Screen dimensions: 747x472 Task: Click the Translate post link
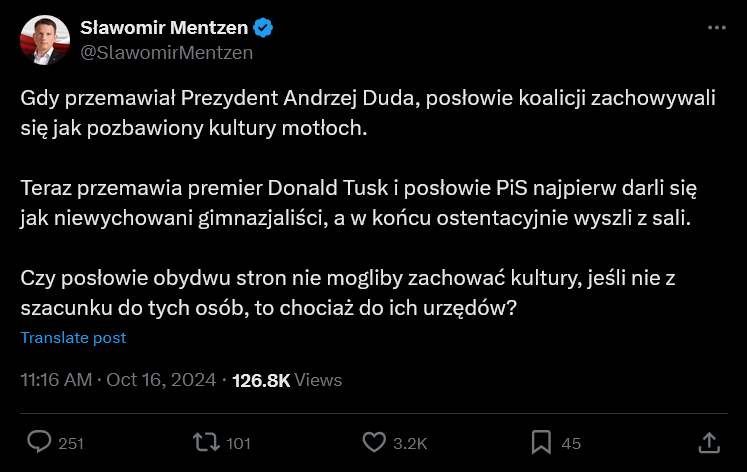tap(73, 338)
